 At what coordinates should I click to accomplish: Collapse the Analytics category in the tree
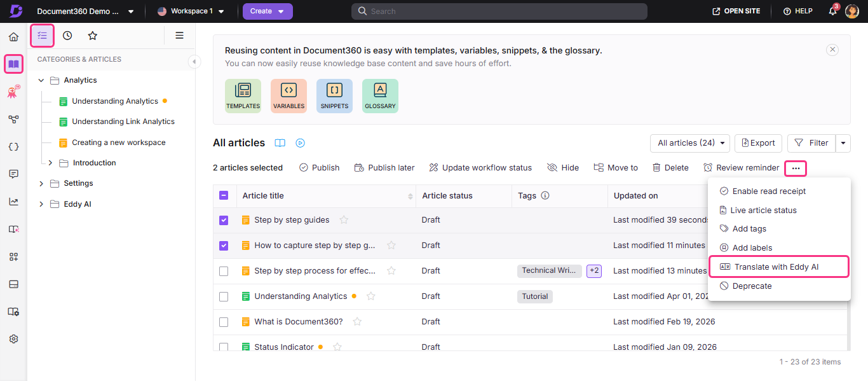click(x=41, y=80)
